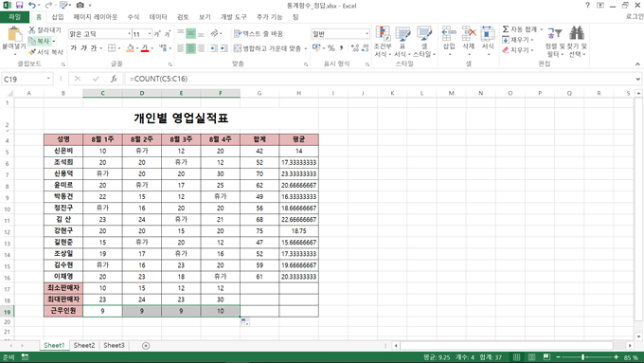Open the Sheet2 worksheet tab
644x363 pixels.
click(x=84, y=345)
